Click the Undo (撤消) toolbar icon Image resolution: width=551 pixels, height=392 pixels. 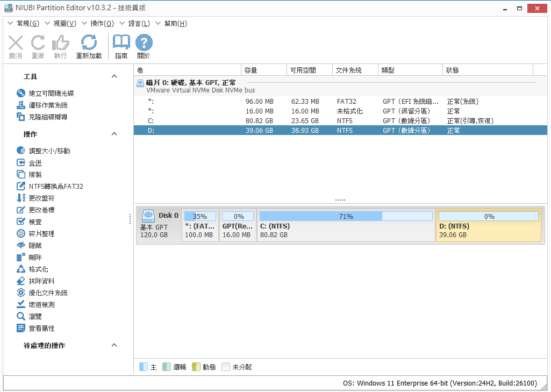pyautogui.click(x=16, y=43)
